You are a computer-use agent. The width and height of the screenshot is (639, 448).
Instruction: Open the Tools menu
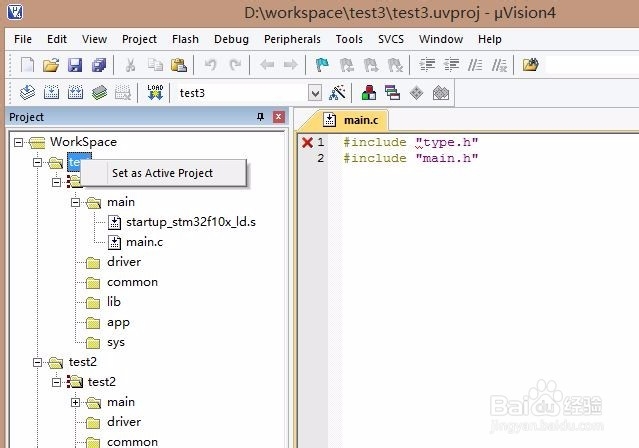pos(349,39)
